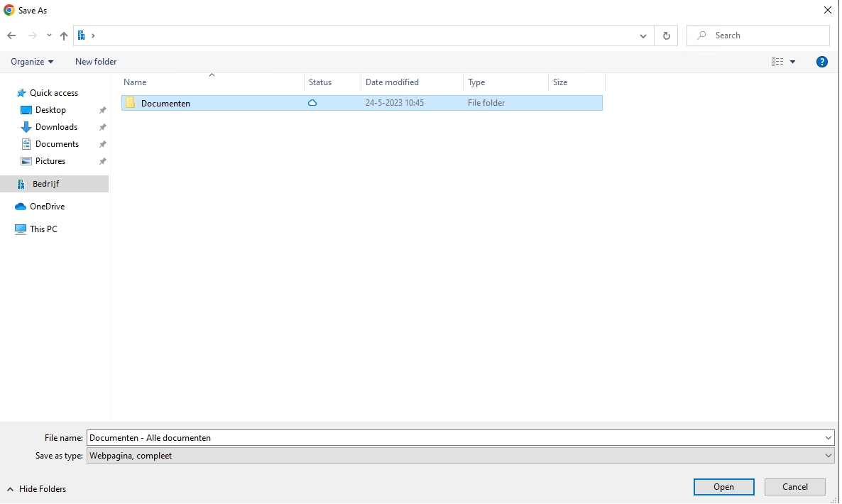Select OneDrive in the navigation pane
This screenshot has width=842, height=504.
(47, 207)
